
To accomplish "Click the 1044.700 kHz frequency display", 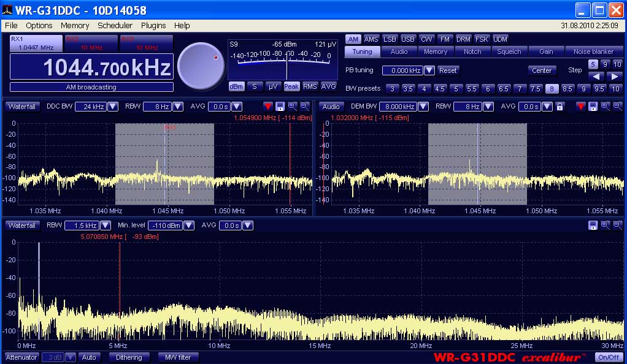I will pos(91,67).
